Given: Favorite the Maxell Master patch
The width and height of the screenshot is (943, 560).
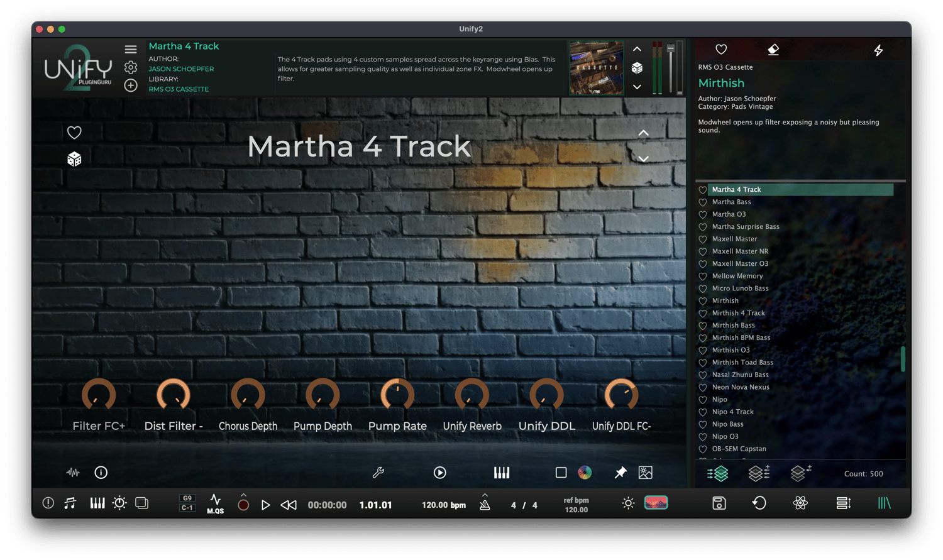Looking at the screenshot, I should (703, 239).
